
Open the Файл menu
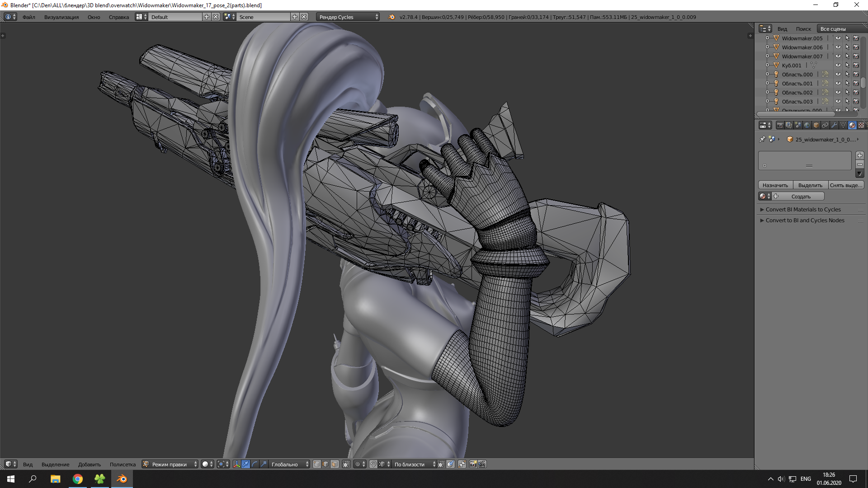(28, 17)
